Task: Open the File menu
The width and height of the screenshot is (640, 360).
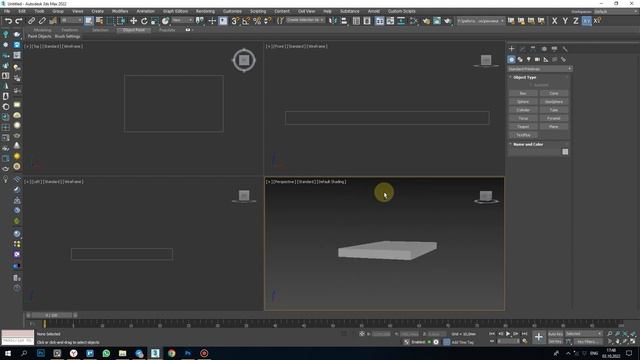Action: (x=7, y=11)
